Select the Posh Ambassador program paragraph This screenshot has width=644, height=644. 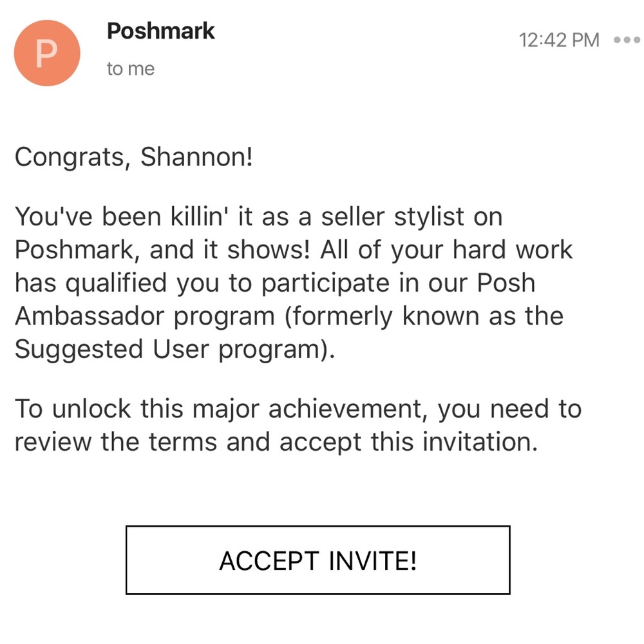(294, 282)
